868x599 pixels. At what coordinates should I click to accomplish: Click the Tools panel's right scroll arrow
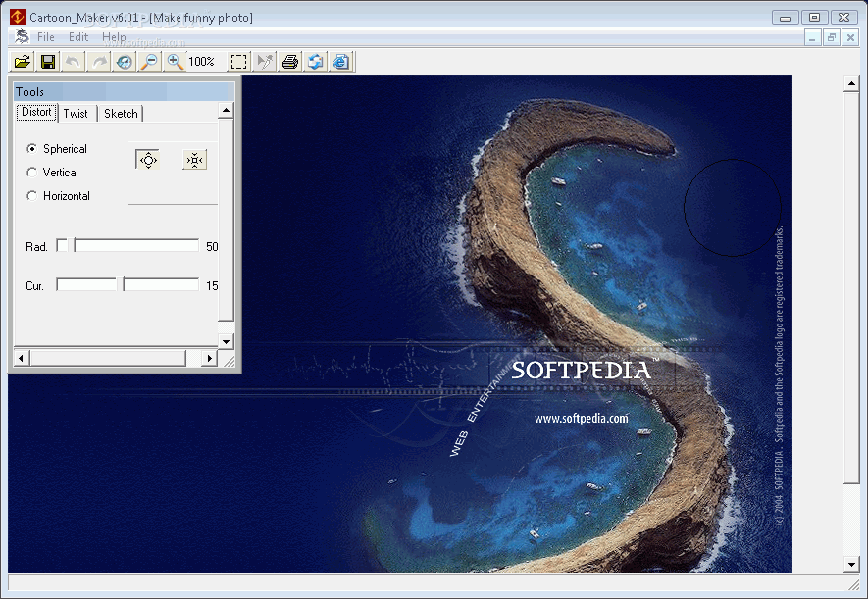click(x=209, y=358)
